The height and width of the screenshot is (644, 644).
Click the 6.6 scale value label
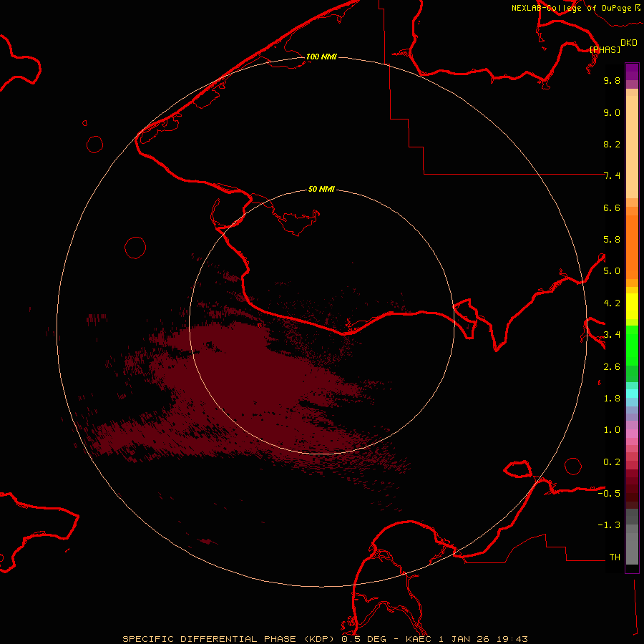click(x=612, y=208)
